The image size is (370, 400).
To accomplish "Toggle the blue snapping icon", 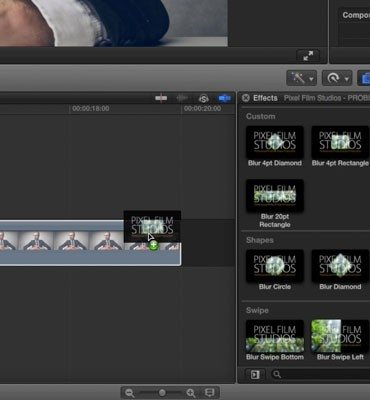I will [224, 98].
